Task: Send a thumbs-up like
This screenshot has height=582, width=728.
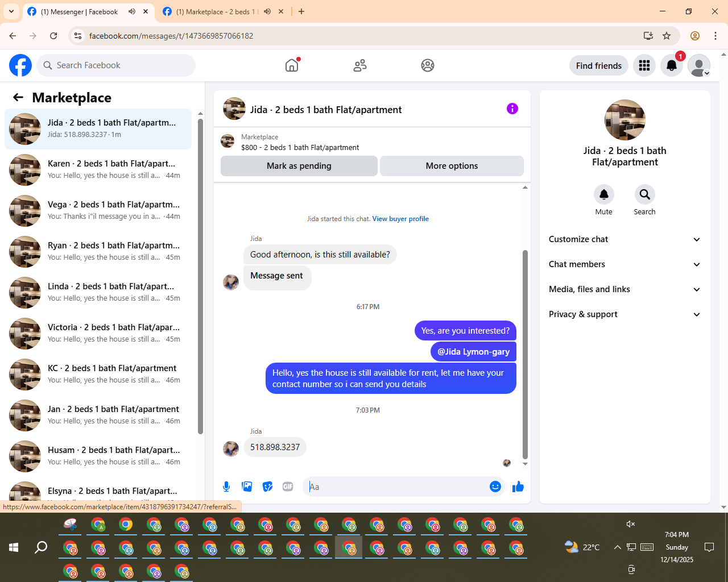Action: tap(518, 487)
